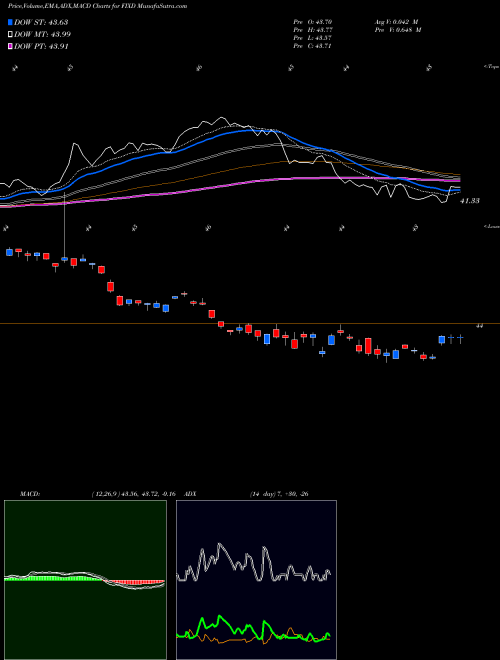Click the white DOW MT legend swatch
The height and width of the screenshot is (660, 500).
[x=10, y=35]
